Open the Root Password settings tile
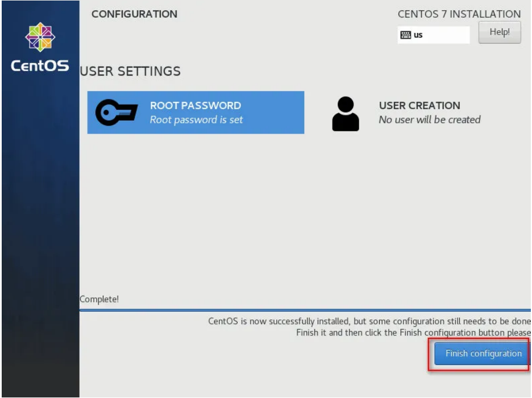Image resolution: width=532 pixels, height=398 pixels. tap(196, 113)
